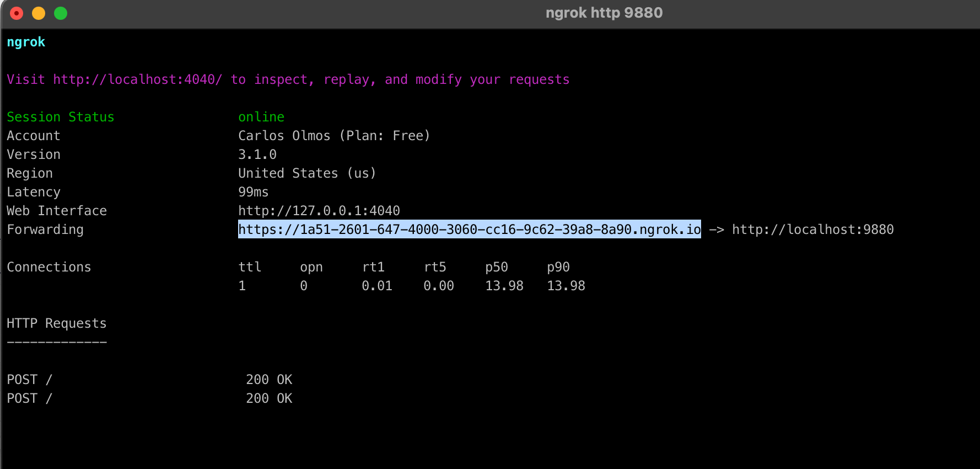Viewport: 980px width, 469px height.
Task: Click the version number 3.1.0
Action: pos(257,154)
